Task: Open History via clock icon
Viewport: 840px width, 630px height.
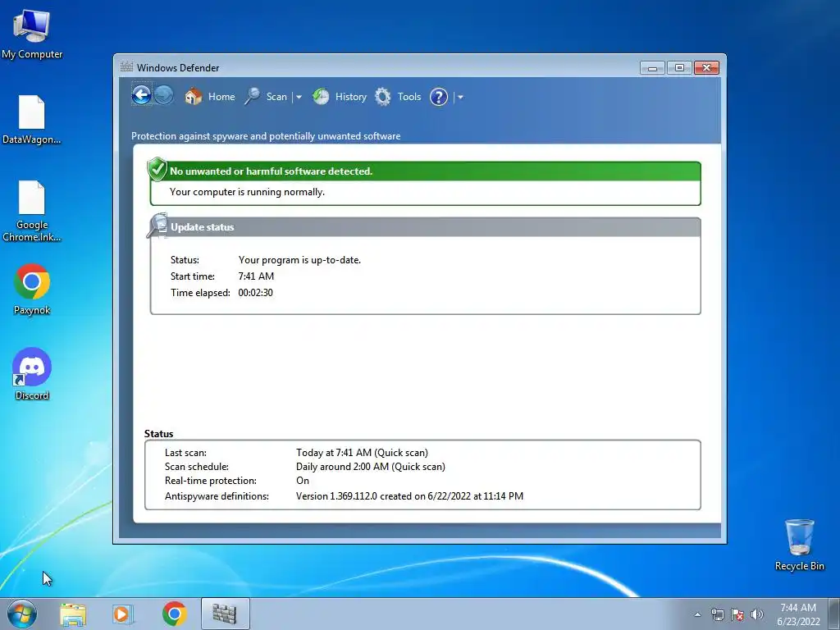Action: [321, 97]
